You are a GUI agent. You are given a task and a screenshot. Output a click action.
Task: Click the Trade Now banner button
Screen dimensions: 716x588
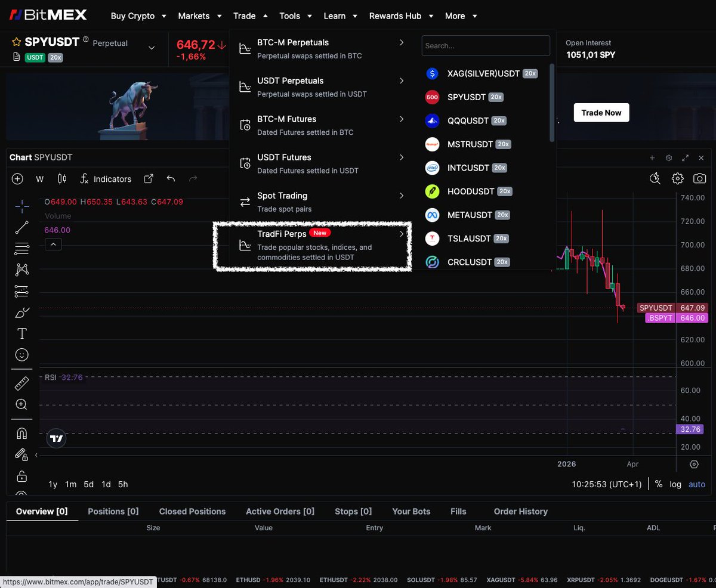pyautogui.click(x=601, y=112)
